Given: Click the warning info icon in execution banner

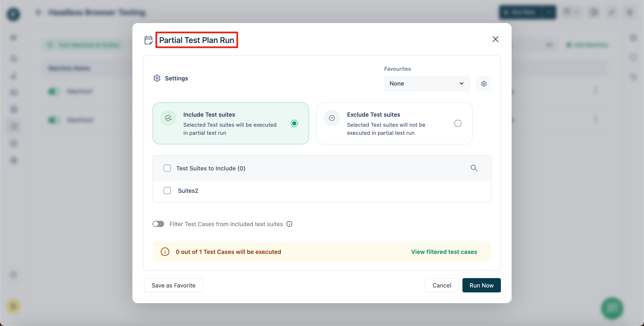Looking at the screenshot, I should 165,252.
